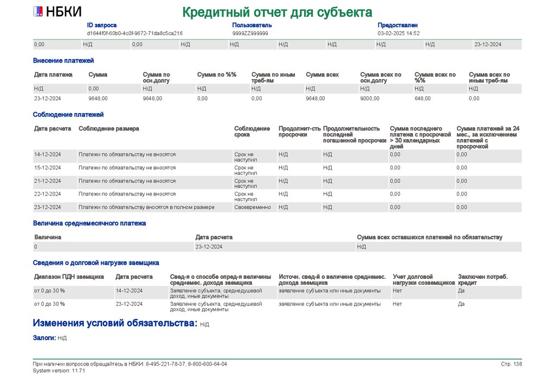Select the "Своевременно" cell
Screen dimensions: 555x392
pos(253,207)
